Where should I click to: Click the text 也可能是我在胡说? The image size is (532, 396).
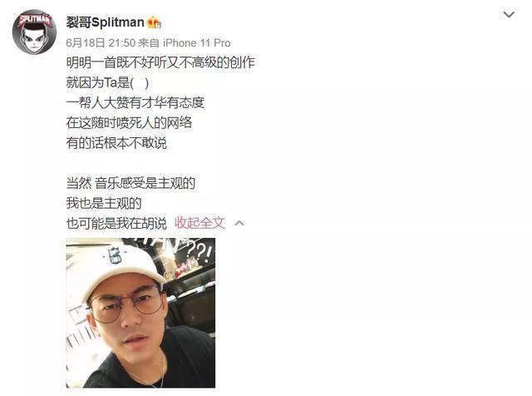click(116, 223)
